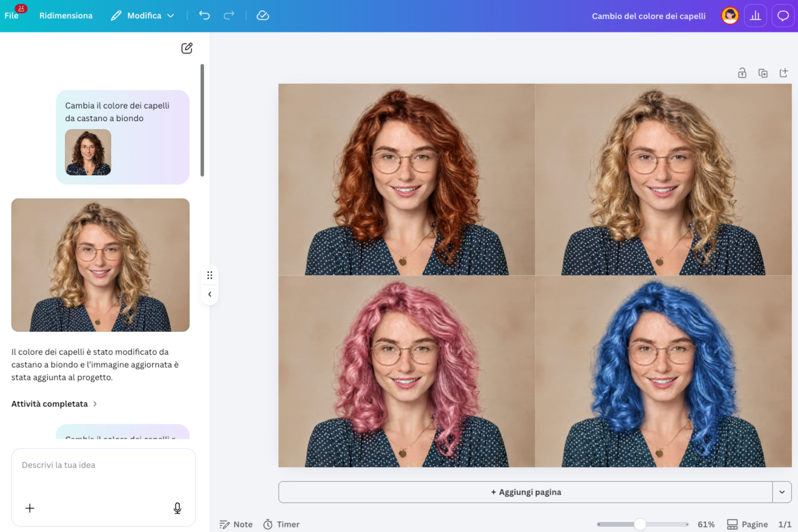
Task: Click the lock page icon
Action: coord(742,73)
